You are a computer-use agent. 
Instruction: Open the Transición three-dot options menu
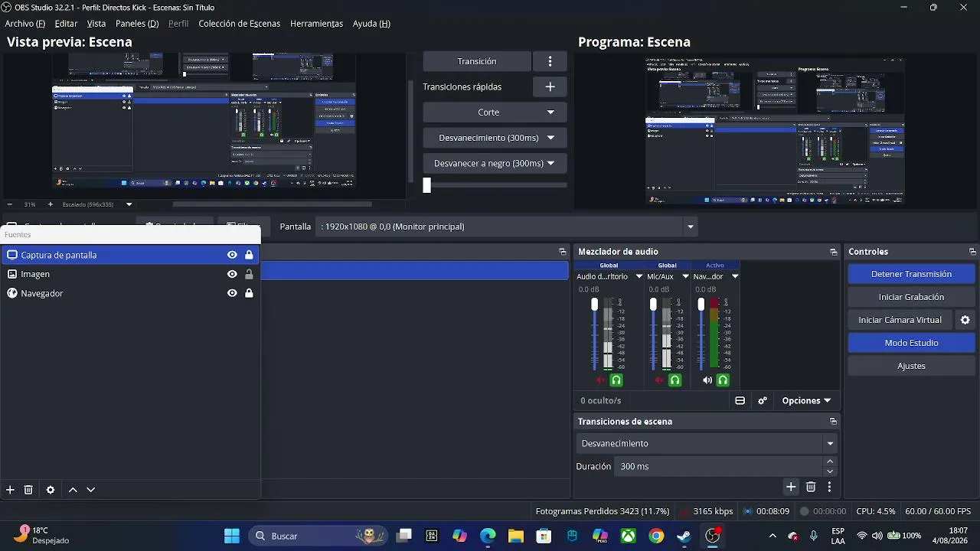(x=550, y=61)
